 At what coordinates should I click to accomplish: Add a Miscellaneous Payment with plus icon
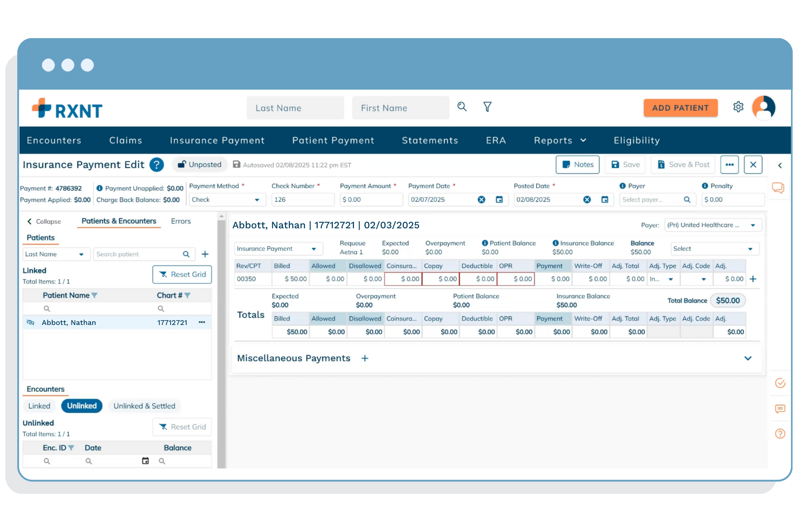click(x=365, y=358)
